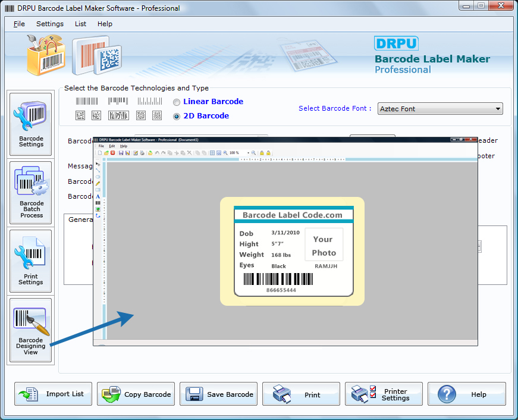Click red close-document icon in designer toolbar
This screenshot has width=518, height=420.
pyautogui.click(x=112, y=153)
